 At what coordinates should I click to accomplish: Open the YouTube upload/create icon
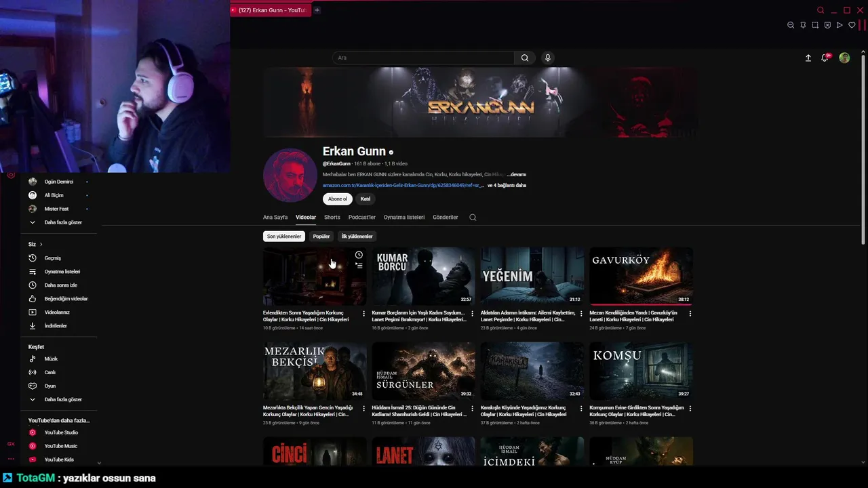click(x=808, y=58)
